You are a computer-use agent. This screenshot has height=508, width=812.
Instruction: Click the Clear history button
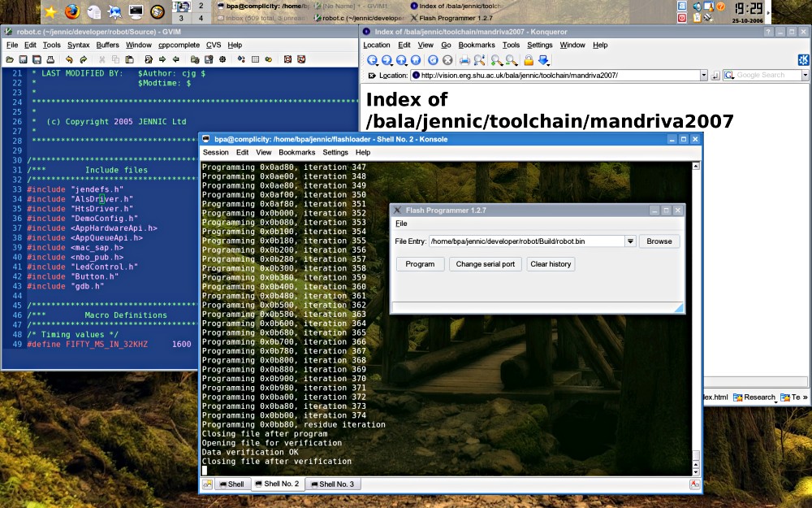(551, 264)
